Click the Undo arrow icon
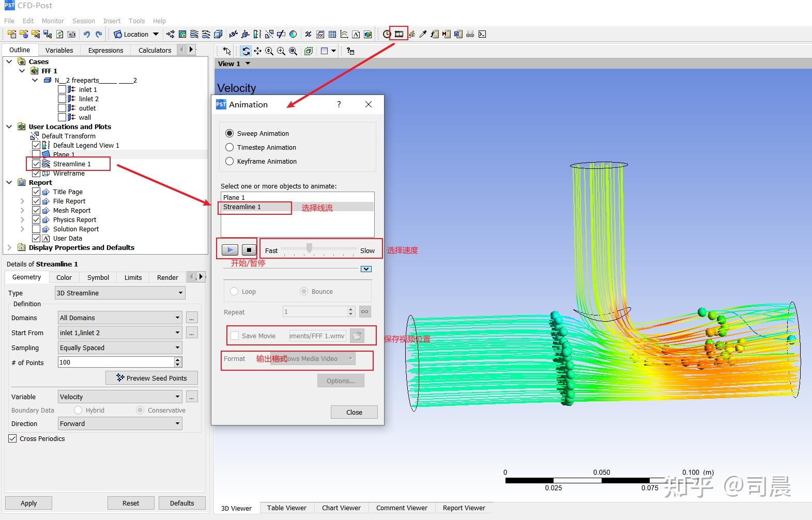812x520 pixels. tap(87, 34)
